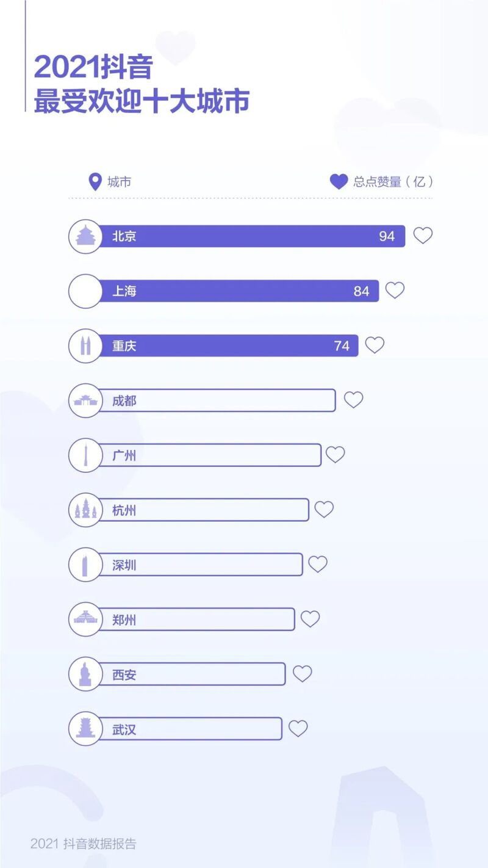
Task: Click the 郑州 outlined bar
Action: pyautogui.click(x=195, y=620)
